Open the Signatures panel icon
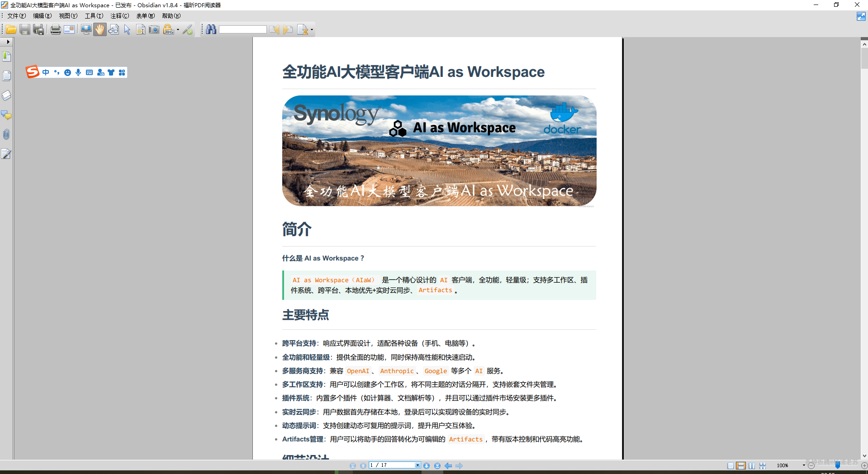This screenshot has width=868, height=474. 7,154
